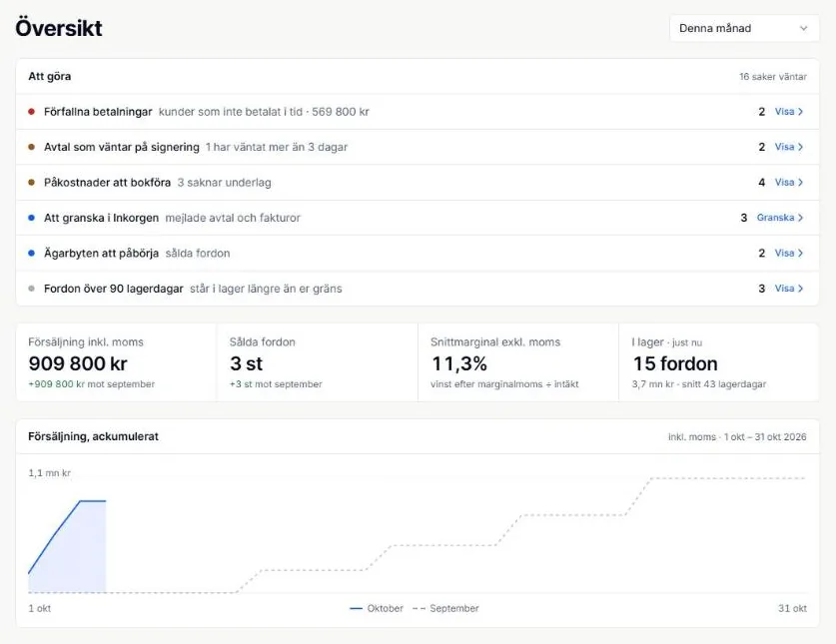Viewport: 836px width, 644px height.
Task: Click the Ägarbyten att påbörja row title
Action: click(101, 253)
